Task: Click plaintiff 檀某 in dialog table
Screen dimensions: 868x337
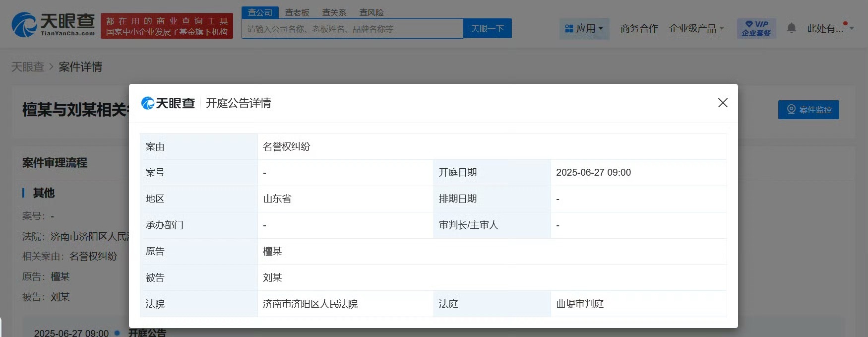Action: click(272, 252)
